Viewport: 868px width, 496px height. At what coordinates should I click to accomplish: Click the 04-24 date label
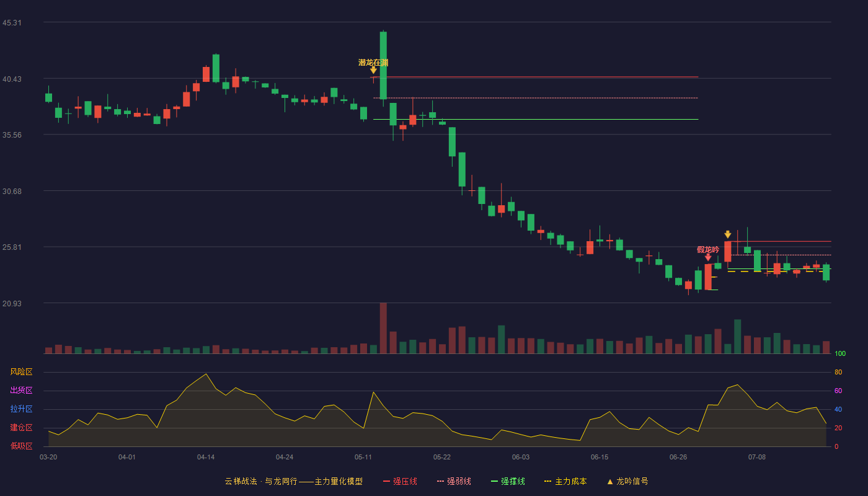[x=285, y=457]
